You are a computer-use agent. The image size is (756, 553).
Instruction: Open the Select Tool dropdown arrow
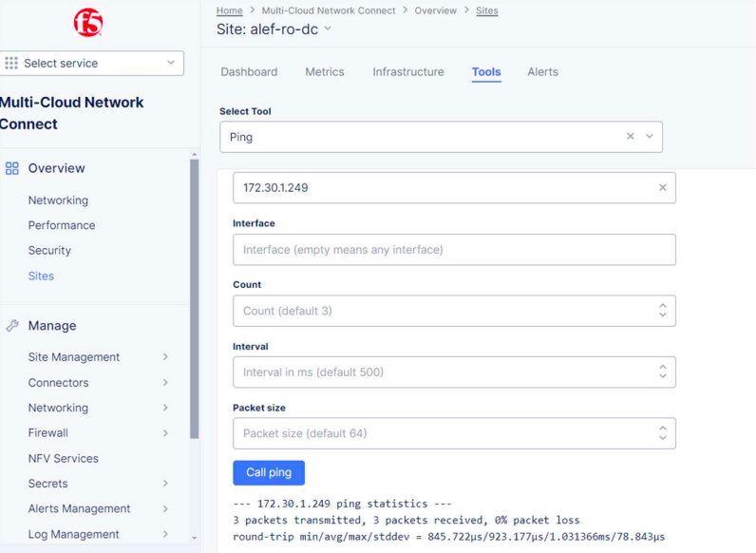650,137
